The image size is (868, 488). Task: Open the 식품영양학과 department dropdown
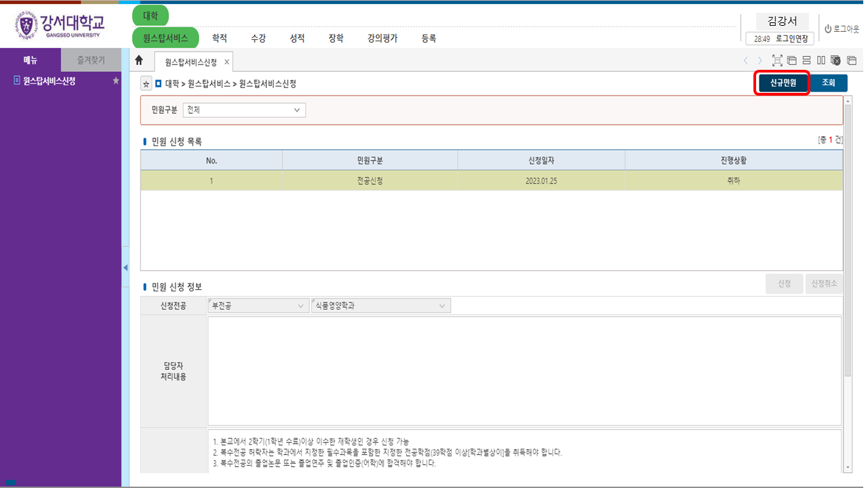[x=380, y=306]
